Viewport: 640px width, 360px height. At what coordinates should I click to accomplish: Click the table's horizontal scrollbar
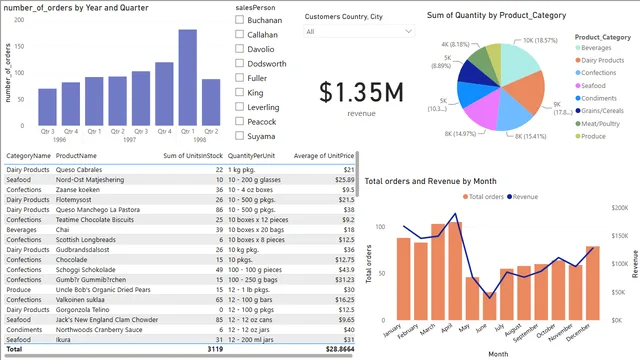pos(178,356)
